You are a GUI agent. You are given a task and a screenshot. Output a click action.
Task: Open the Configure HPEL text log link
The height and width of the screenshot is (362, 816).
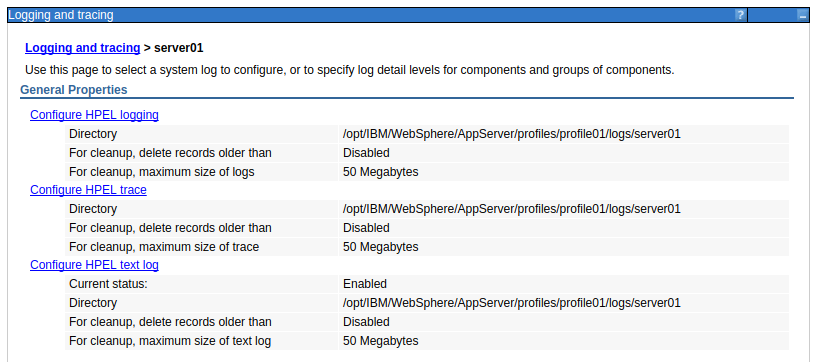click(x=94, y=265)
